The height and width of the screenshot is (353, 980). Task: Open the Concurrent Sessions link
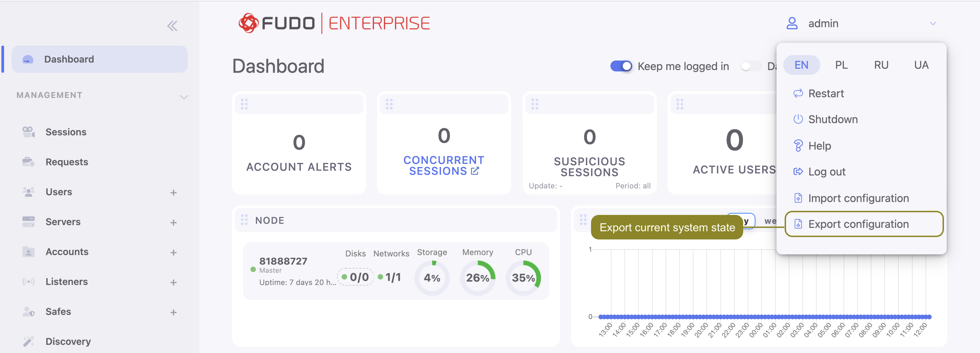pyautogui.click(x=444, y=166)
